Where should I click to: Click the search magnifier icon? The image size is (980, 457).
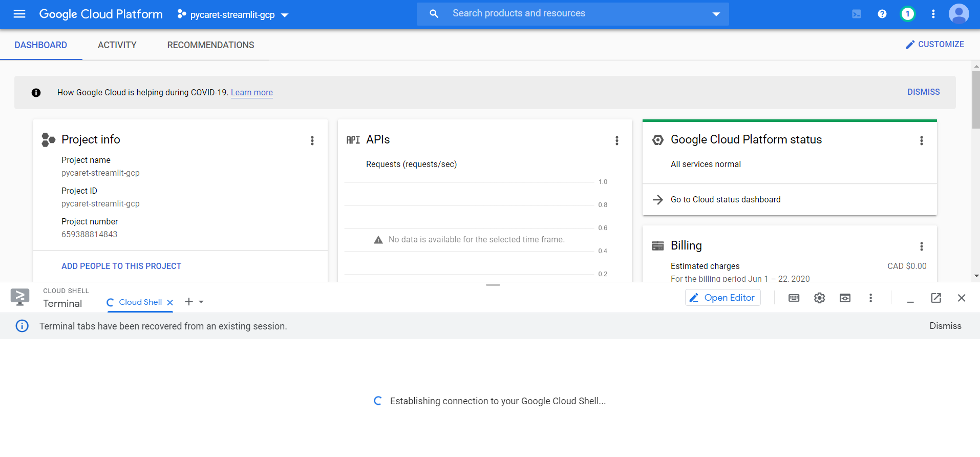coord(434,14)
